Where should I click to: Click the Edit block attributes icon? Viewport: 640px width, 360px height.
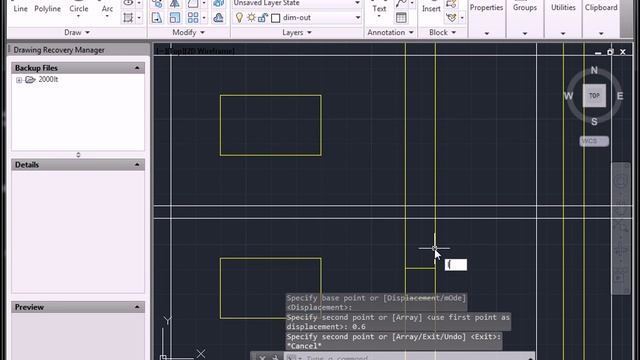coord(451,18)
